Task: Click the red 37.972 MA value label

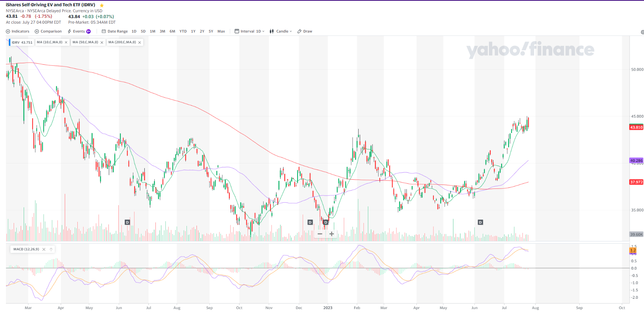Action: pos(637,182)
